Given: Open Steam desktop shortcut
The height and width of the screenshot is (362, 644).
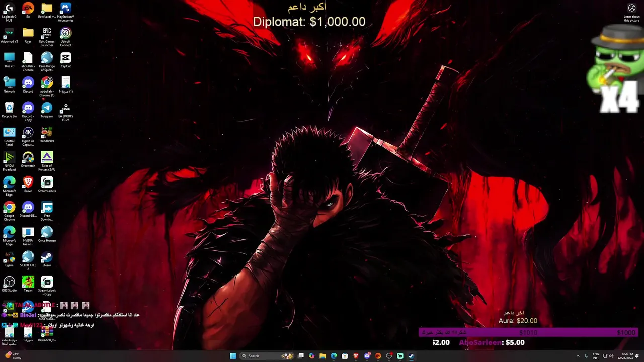Looking at the screenshot, I should [47, 259].
